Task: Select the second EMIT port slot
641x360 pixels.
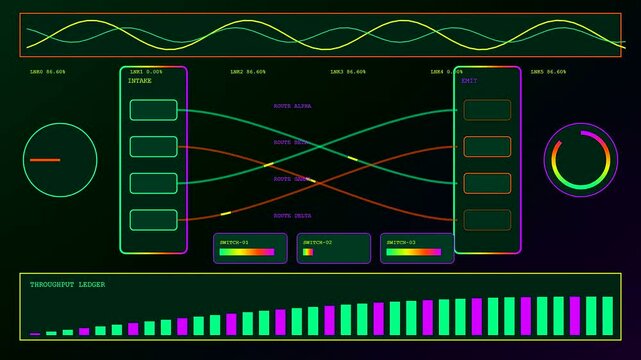Action: click(x=487, y=147)
